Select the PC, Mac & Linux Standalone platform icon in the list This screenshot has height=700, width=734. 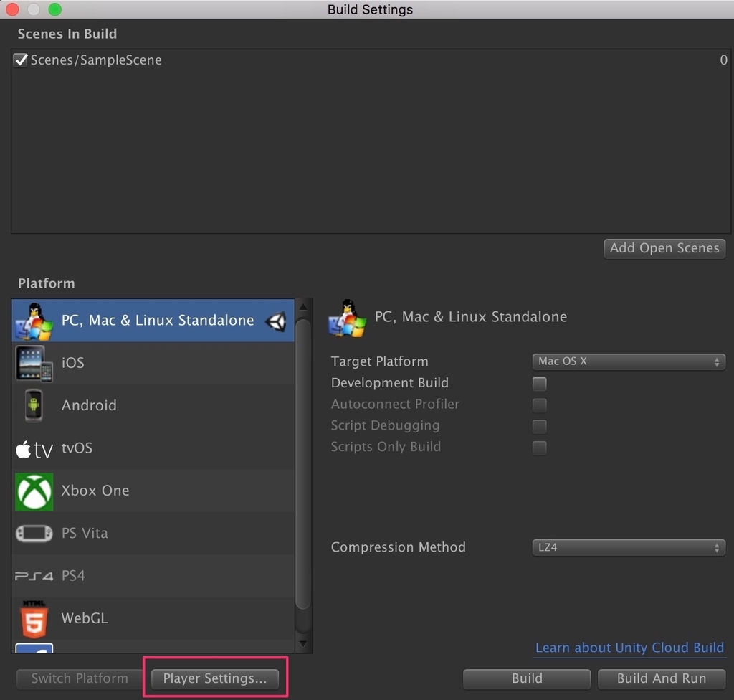point(34,321)
